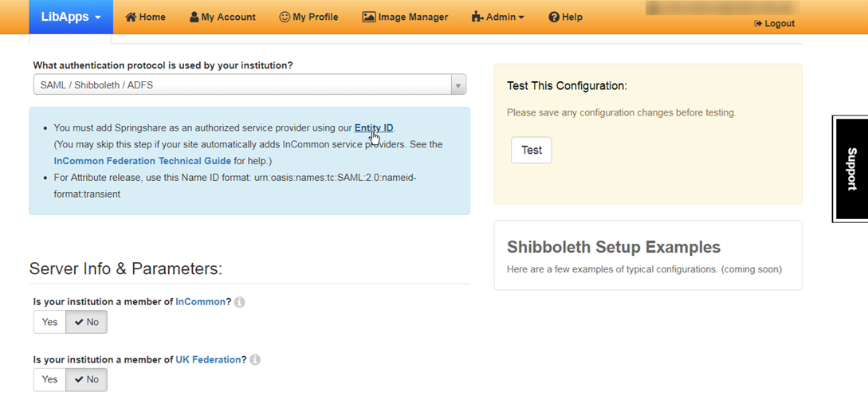
Task: Click the Shibboleth Setup Examples heading
Action: (x=614, y=247)
